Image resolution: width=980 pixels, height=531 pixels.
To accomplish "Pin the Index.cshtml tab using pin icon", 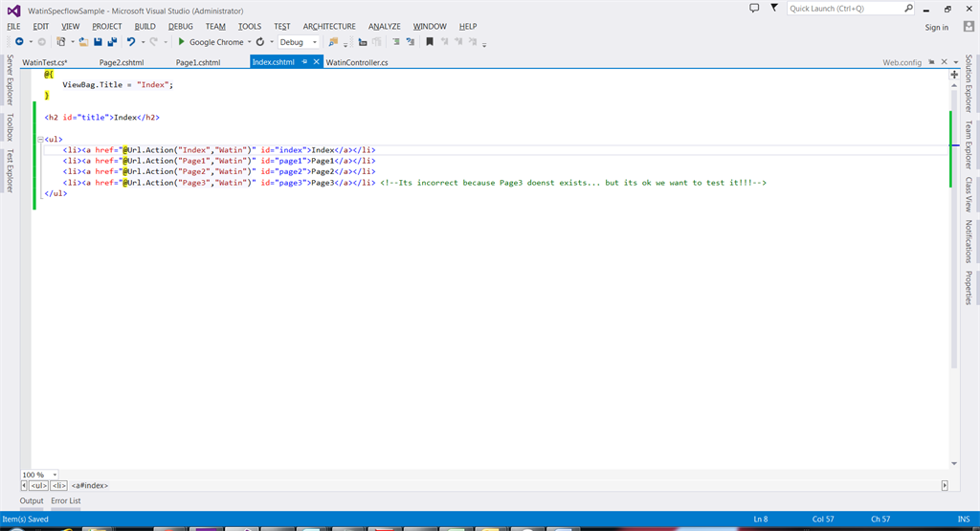I will click(x=304, y=62).
